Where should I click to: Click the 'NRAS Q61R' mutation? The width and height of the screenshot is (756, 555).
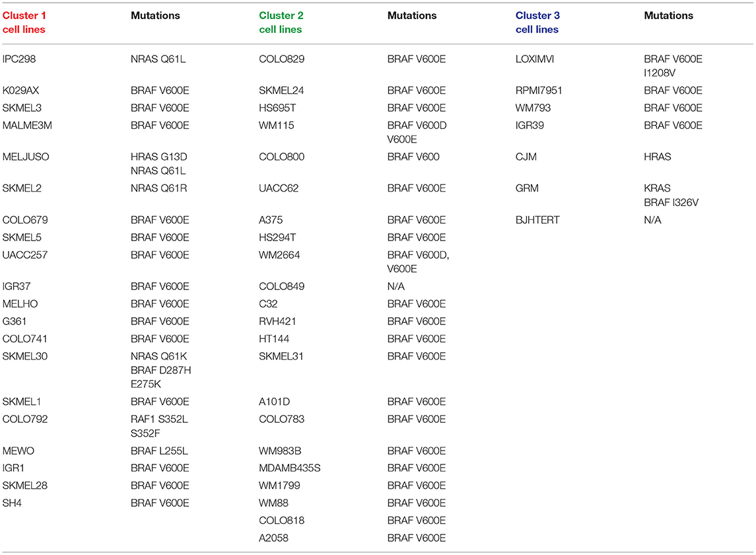[x=158, y=188]
